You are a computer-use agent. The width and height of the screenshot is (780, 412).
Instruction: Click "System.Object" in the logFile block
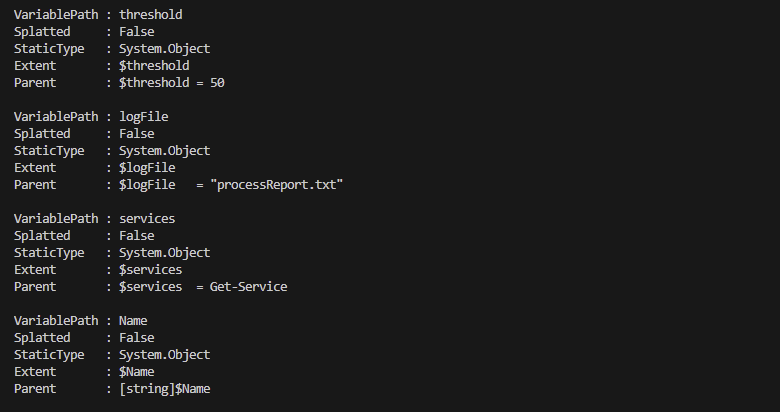pos(164,151)
